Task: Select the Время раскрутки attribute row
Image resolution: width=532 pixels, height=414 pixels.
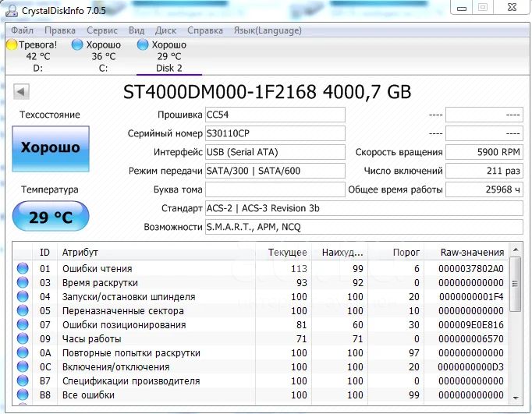Action: point(261,282)
